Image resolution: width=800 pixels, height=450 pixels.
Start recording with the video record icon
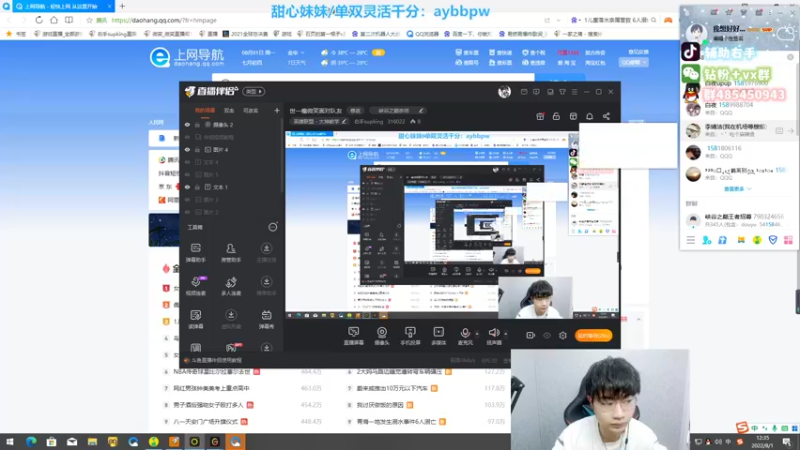[x=531, y=336]
